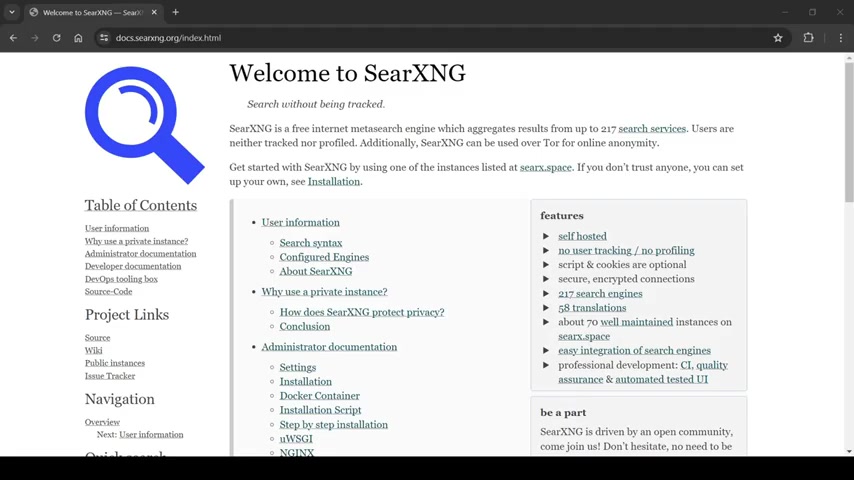This screenshot has height=480, width=854.
Task: Bookmark this page with the star icon
Action: click(778, 38)
